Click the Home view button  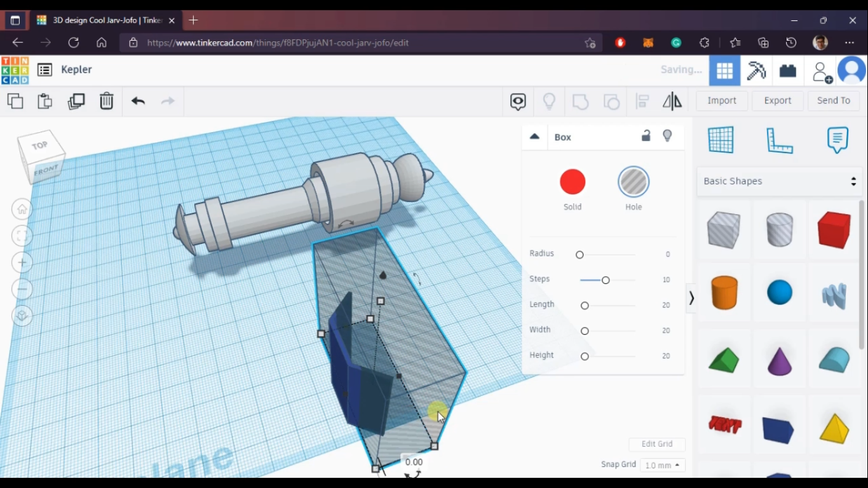click(22, 209)
